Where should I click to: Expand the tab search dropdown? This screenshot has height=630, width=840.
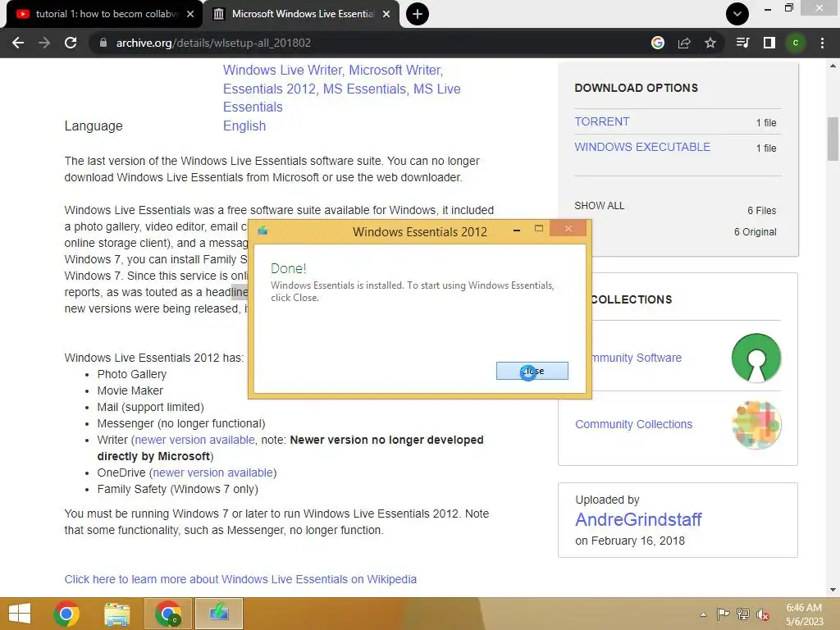point(737,14)
